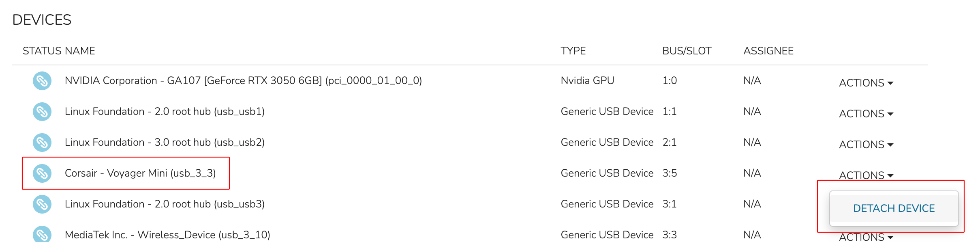980x242 pixels.
Task: Select Corsair - Voyager Mini (usb_3_3) device name
Action: [140, 173]
